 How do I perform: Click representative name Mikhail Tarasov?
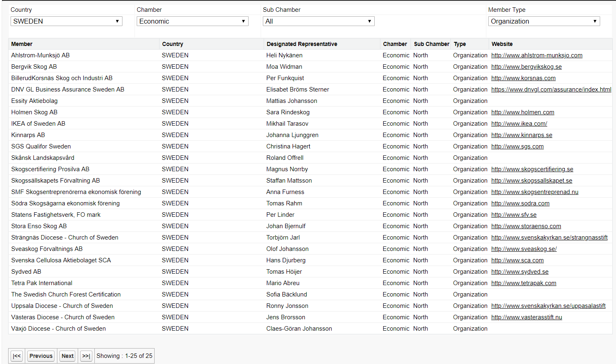(287, 124)
